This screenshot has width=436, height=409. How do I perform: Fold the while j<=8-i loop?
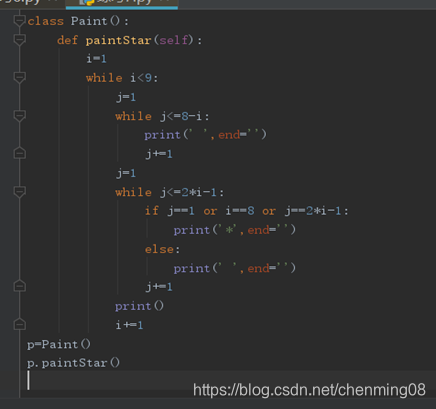[x=19, y=116]
